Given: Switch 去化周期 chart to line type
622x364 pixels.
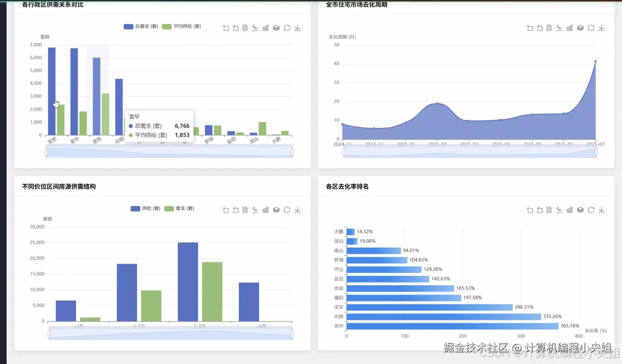Looking at the screenshot, I should tap(559, 28).
